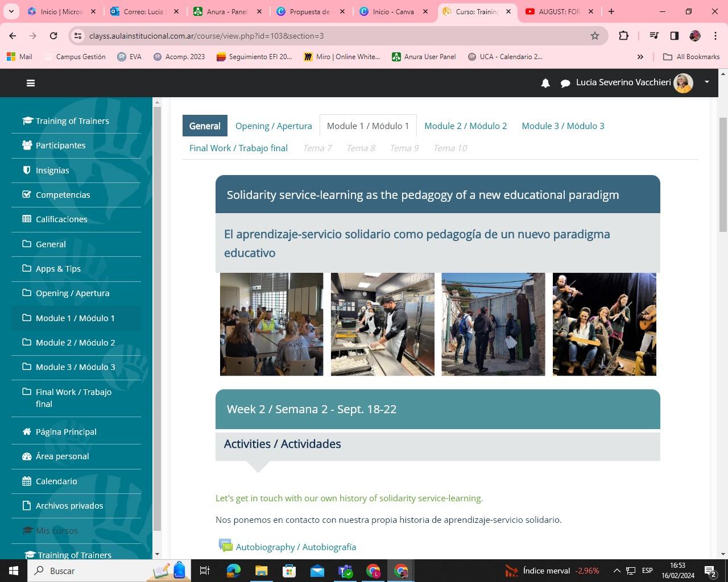
Task: Select the Module 2 / Módulo 2 tab
Action: pos(465,126)
